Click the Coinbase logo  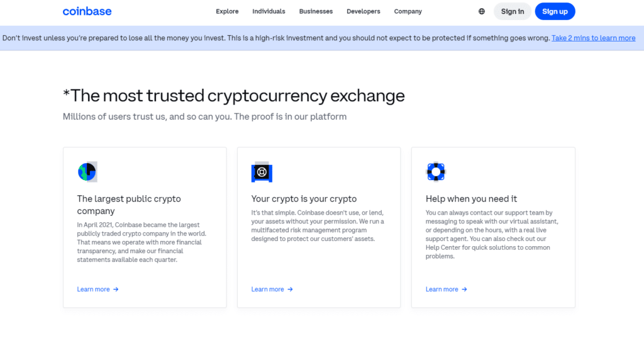[87, 11]
